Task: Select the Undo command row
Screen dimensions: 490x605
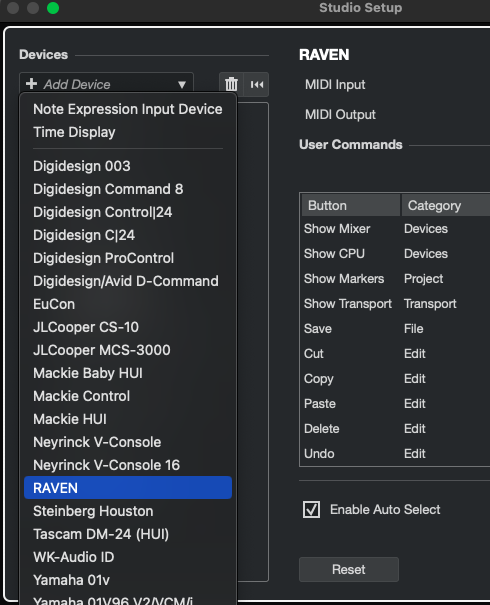Action: pos(395,453)
